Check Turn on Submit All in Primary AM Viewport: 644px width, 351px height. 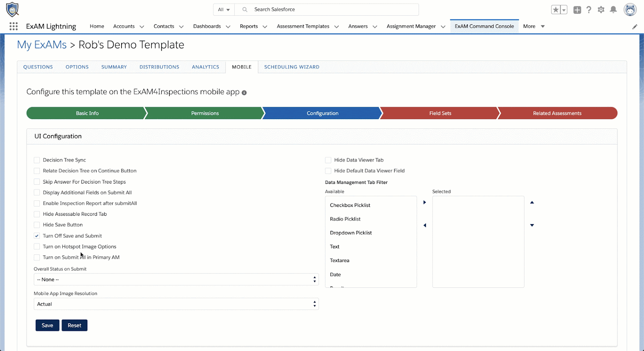(37, 258)
